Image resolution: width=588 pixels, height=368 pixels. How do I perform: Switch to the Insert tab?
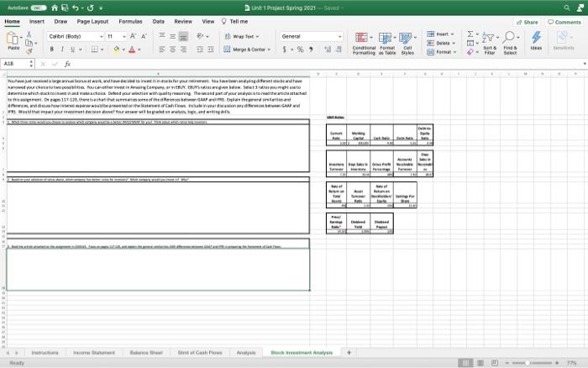(37, 21)
